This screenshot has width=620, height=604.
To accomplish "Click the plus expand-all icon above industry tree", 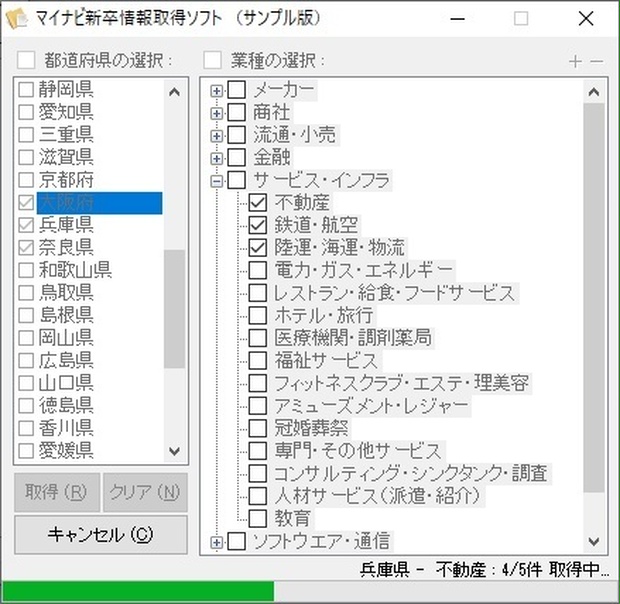I will pyautogui.click(x=575, y=61).
